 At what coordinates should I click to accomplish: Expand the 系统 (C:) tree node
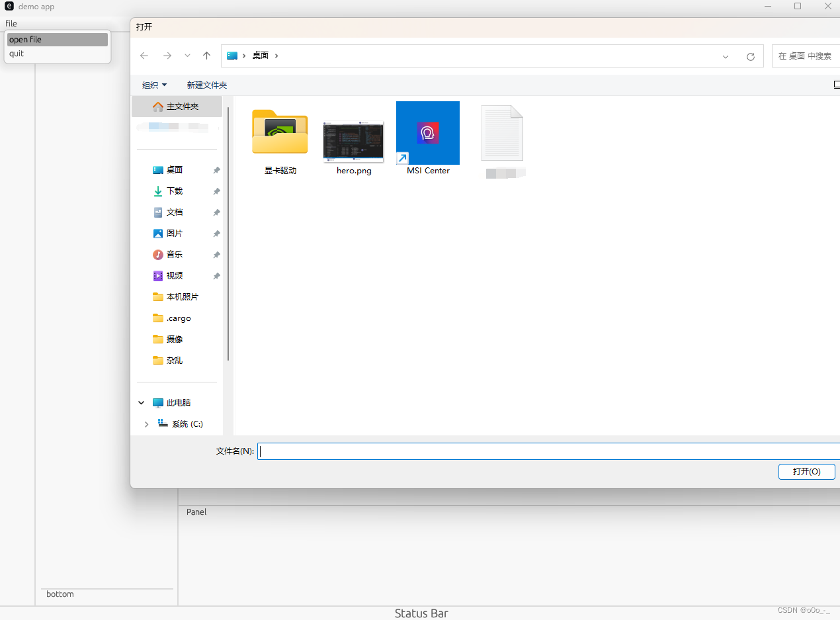point(146,423)
